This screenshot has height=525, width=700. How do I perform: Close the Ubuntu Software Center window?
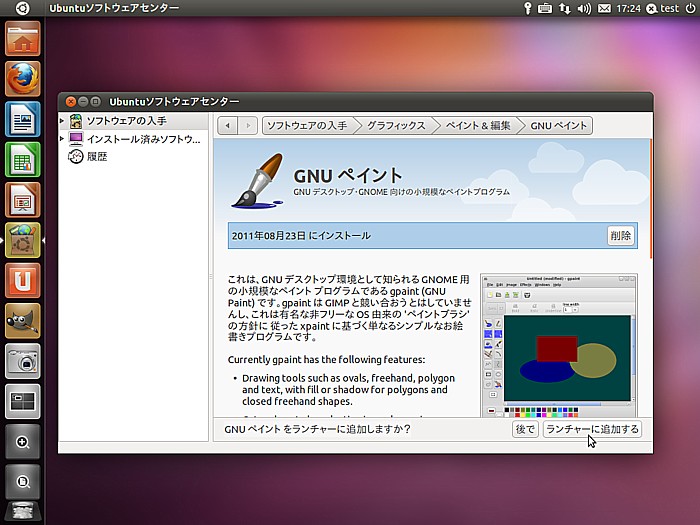(71, 101)
